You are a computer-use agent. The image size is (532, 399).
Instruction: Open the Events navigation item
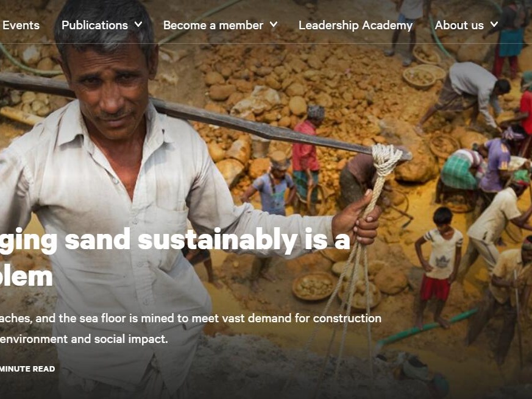[21, 25]
